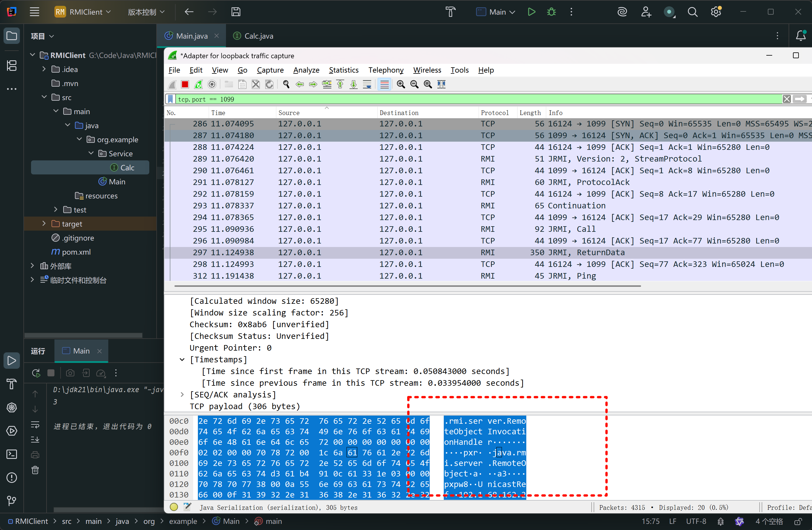Open the Analyze menu

[x=306, y=70]
